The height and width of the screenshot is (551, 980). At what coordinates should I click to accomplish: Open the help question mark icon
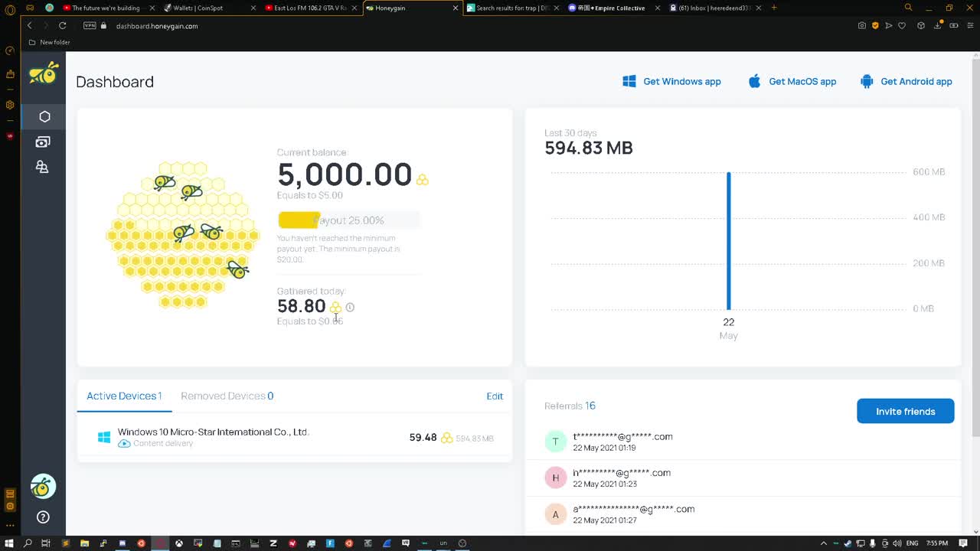[x=43, y=517]
